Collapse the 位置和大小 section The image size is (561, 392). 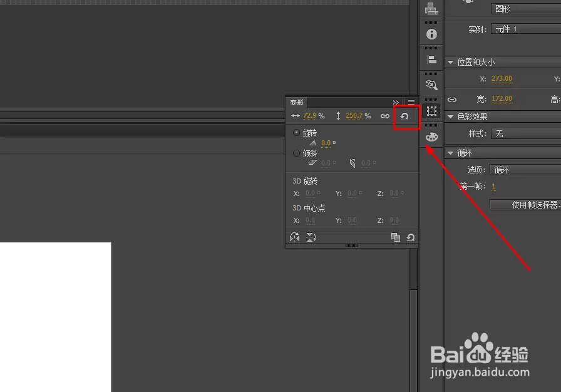450,62
